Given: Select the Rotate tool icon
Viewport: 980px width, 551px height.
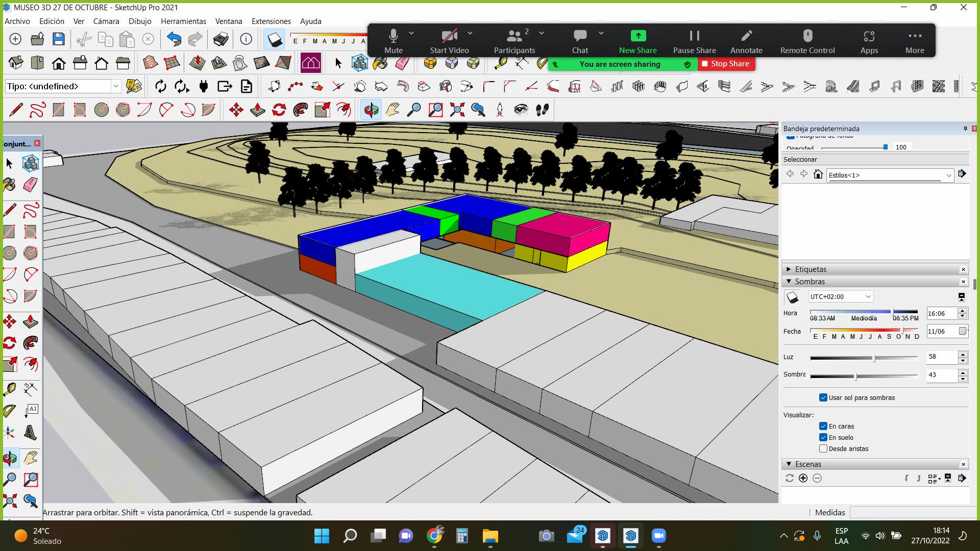Looking at the screenshot, I should [279, 110].
